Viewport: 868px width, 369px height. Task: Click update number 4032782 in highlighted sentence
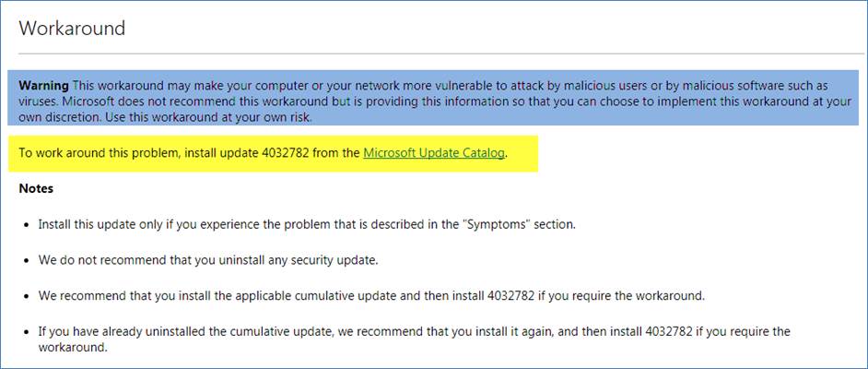click(256, 152)
